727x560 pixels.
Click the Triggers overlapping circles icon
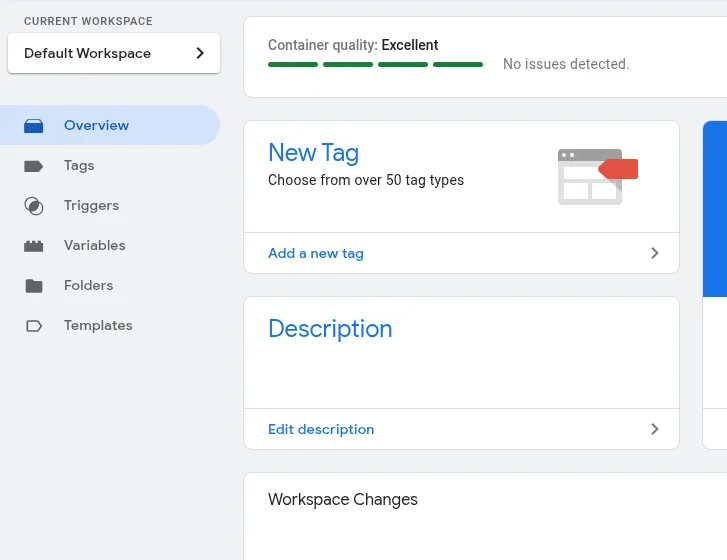[x=33, y=206]
